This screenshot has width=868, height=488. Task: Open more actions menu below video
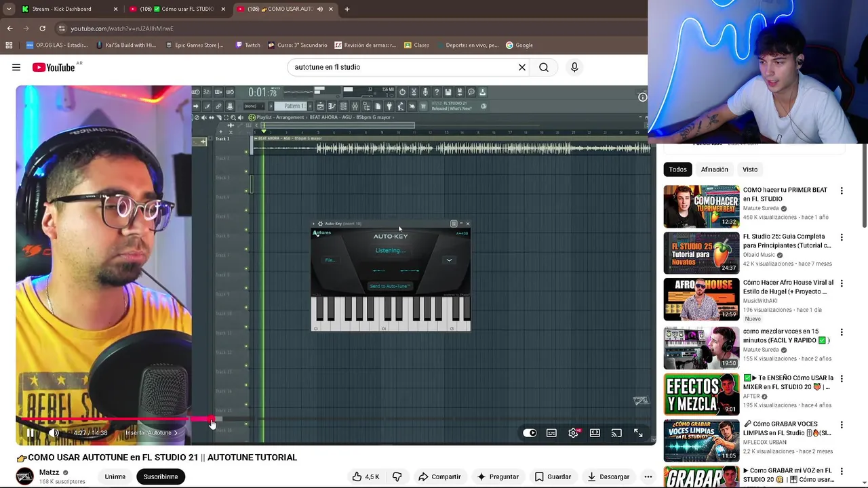[x=648, y=476]
